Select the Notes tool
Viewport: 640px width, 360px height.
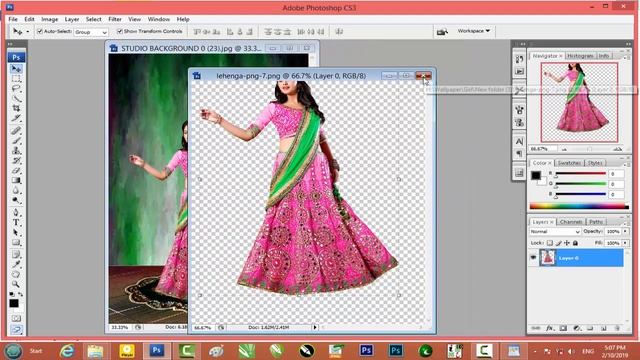pyautogui.click(x=16, y=255)
